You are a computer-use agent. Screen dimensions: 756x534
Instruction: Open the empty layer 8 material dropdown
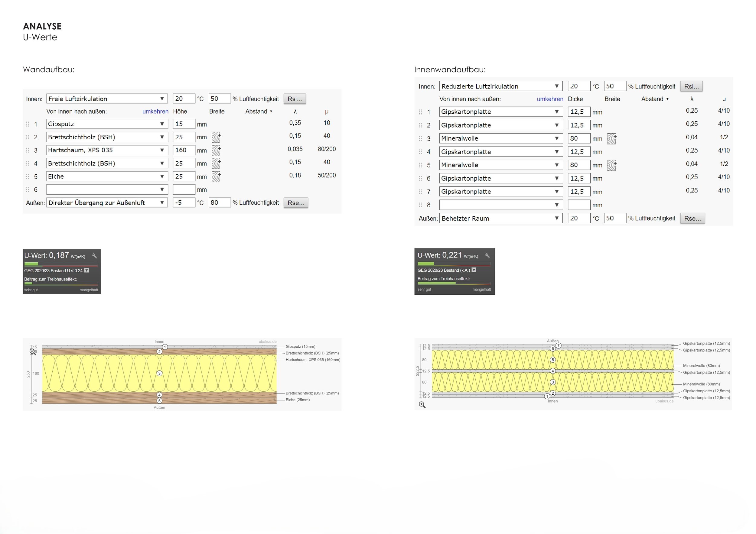click(500, 205)
